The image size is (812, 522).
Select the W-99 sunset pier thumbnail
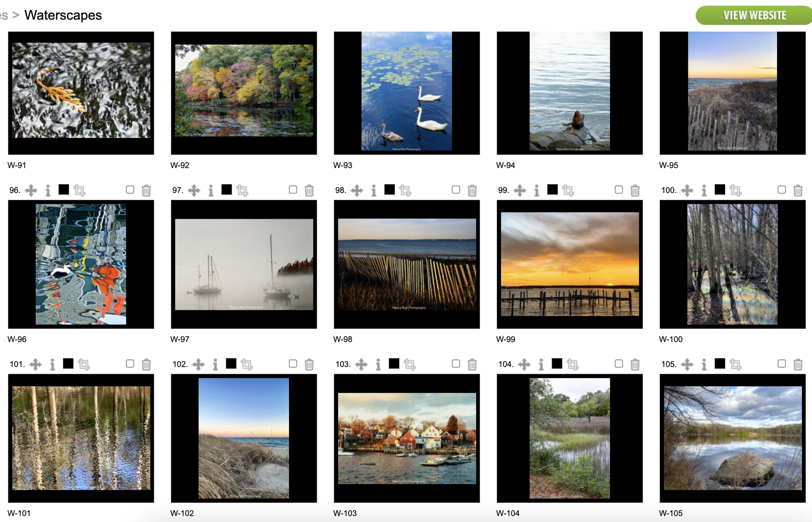tap(570, 264)
